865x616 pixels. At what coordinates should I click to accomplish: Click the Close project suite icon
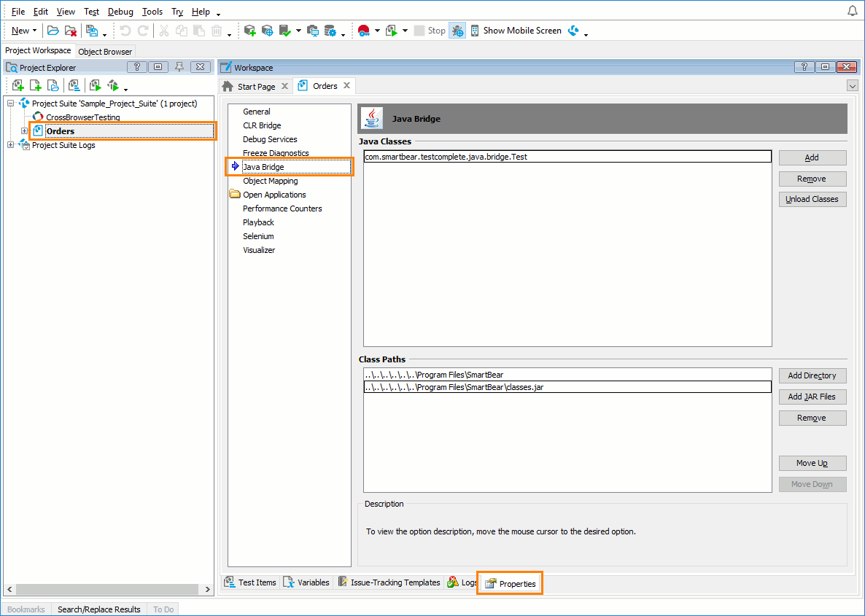pos(71,31)
